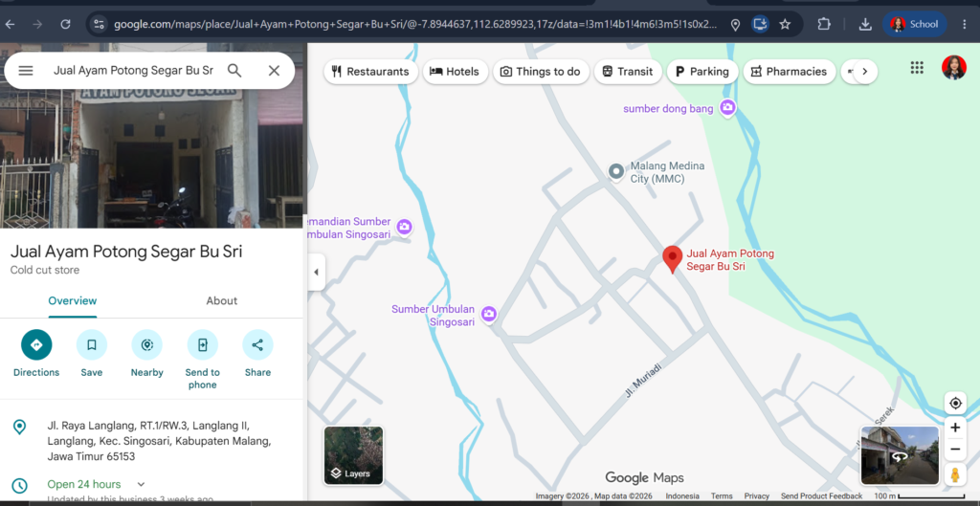Open the Layers satellite thumbnail
The image size is (980, 506).
pos(353,456)
